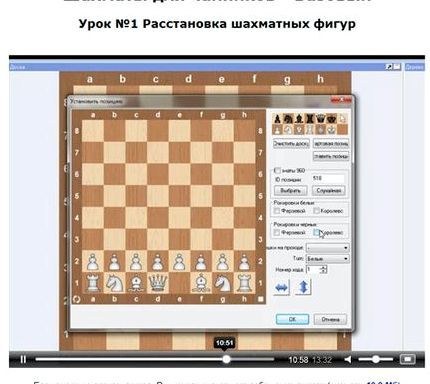The width and height of the screenshot is (430, 384).
Task: Toggle white queenside castling (Ферзевой) checkbox
Action: [277, 211]
